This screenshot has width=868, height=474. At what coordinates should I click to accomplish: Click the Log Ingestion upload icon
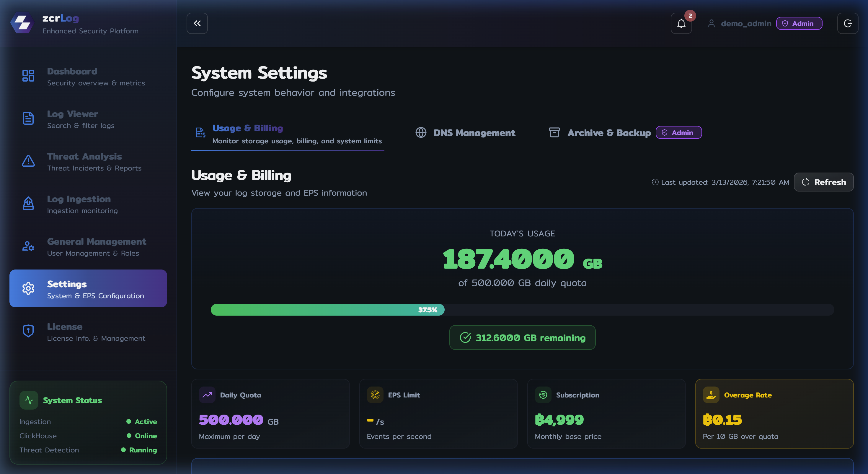28,203
